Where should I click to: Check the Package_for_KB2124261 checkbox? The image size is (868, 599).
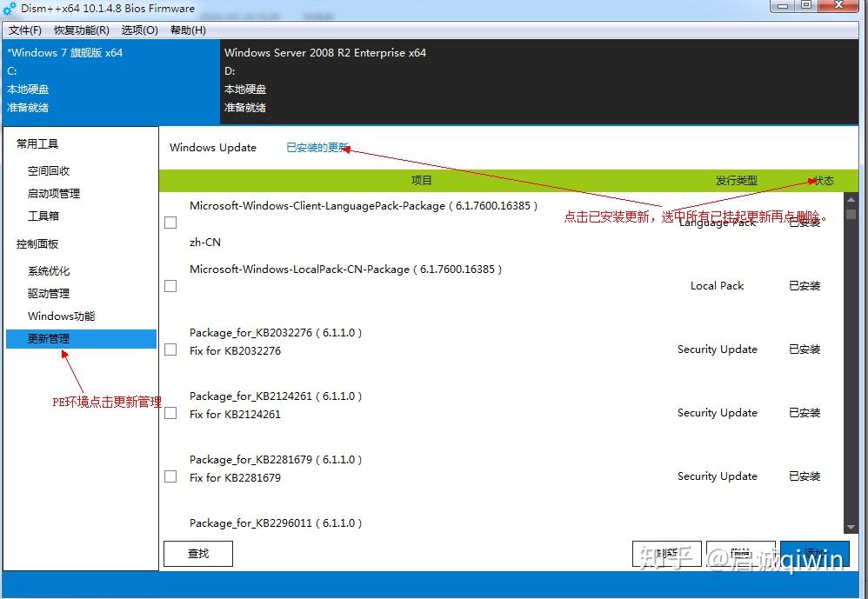(x=170, y=413)
